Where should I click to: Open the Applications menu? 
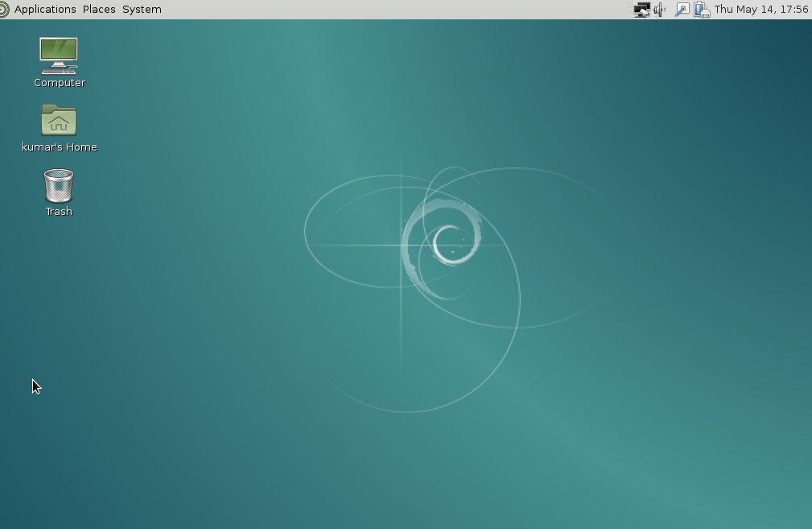(45, 10)
